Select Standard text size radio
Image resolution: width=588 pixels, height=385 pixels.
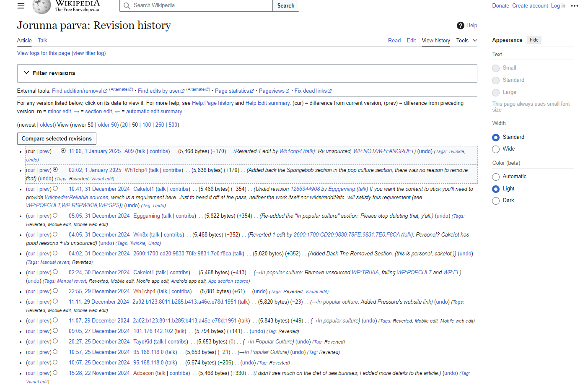tap(496, 80)
